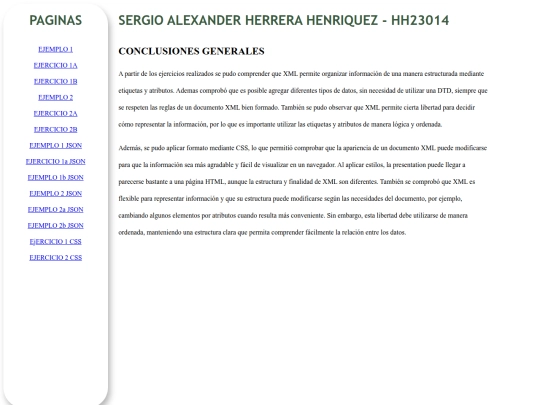Open EJEMPLO 2a JSON link

55,209
